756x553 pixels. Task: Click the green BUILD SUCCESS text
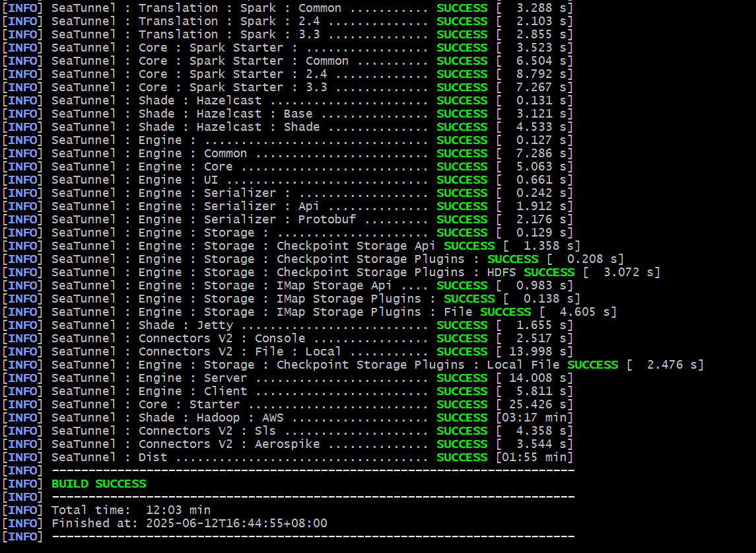(x=99, y=484)
